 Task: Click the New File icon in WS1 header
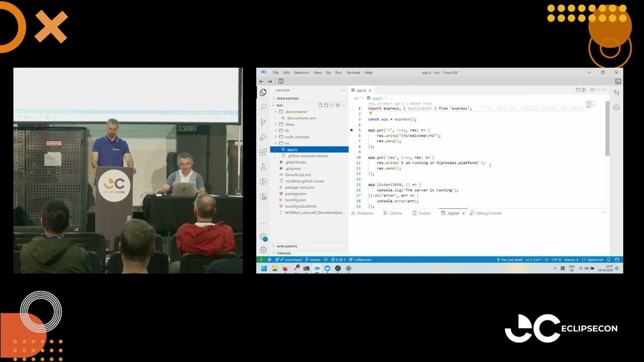[320, 106]
